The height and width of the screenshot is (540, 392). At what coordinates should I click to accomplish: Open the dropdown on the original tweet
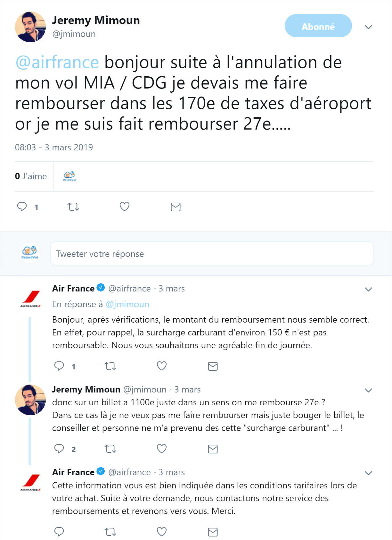(x=368, y=27)
